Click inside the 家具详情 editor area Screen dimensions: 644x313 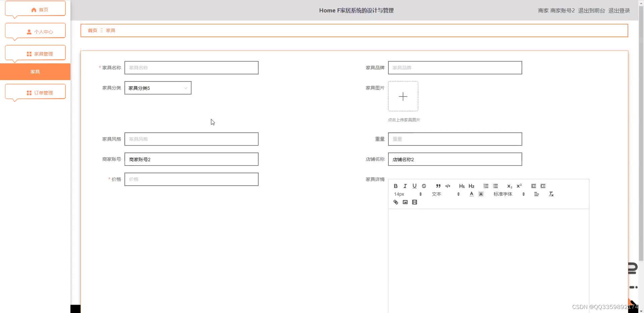pos(488,261)
